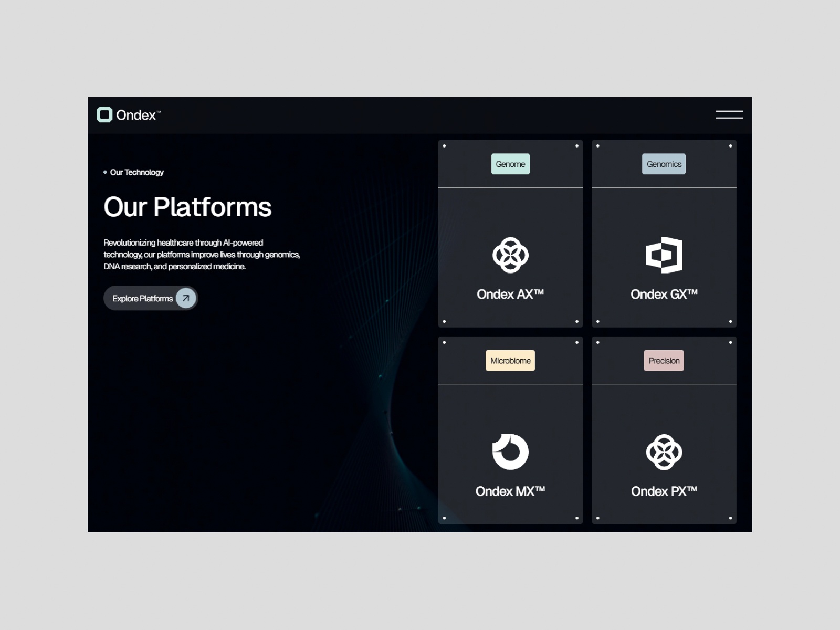840x630 pixels.
Task: Click the diagonal arrow inside Explore Platforms button
Action: point(185,298)
